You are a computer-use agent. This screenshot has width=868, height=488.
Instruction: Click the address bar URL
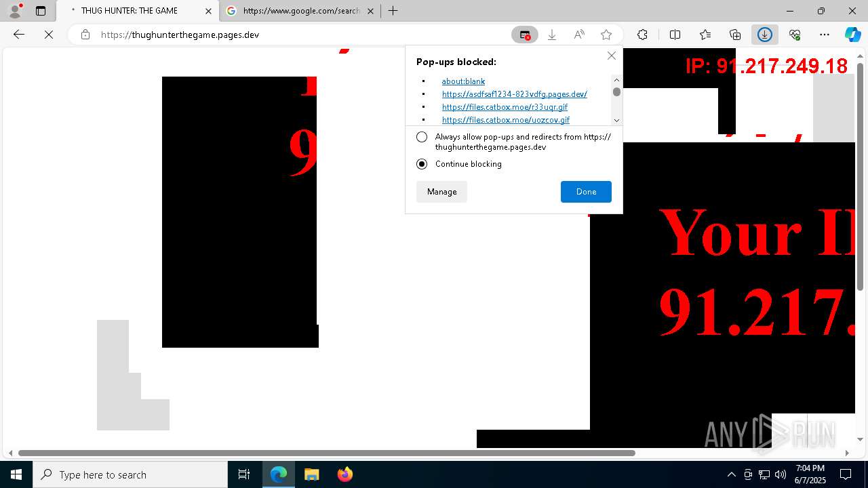coord(180,35)
